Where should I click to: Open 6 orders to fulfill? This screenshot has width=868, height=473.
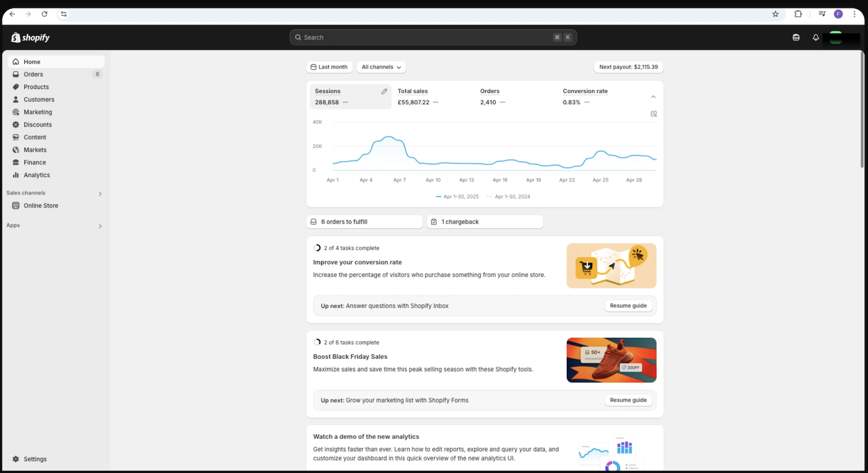364,222
